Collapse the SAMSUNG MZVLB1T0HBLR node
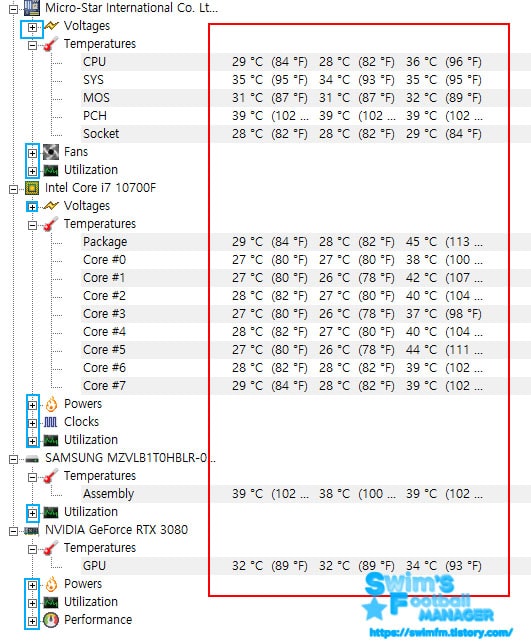This screenshot has height=644, width=531. point(13,460)
